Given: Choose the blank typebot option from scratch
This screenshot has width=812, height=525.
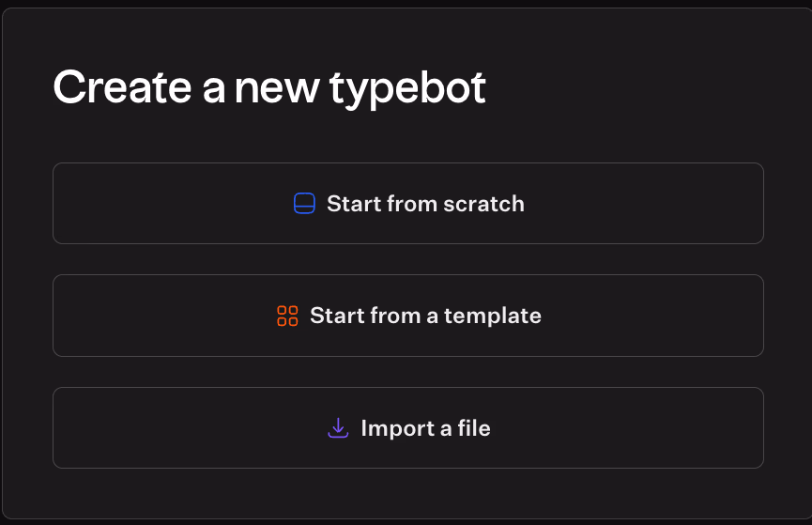Looking at the screenshot, I should click(407, 204).
